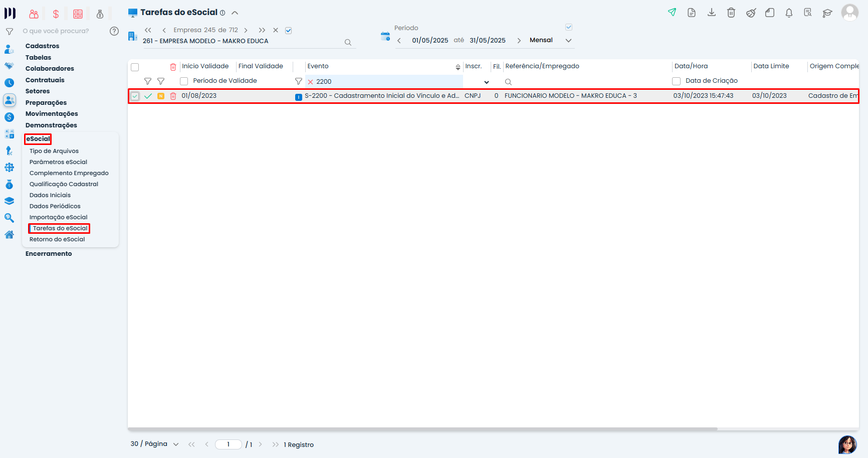Open the magnifier module in the sidebar

coord(9,218)
